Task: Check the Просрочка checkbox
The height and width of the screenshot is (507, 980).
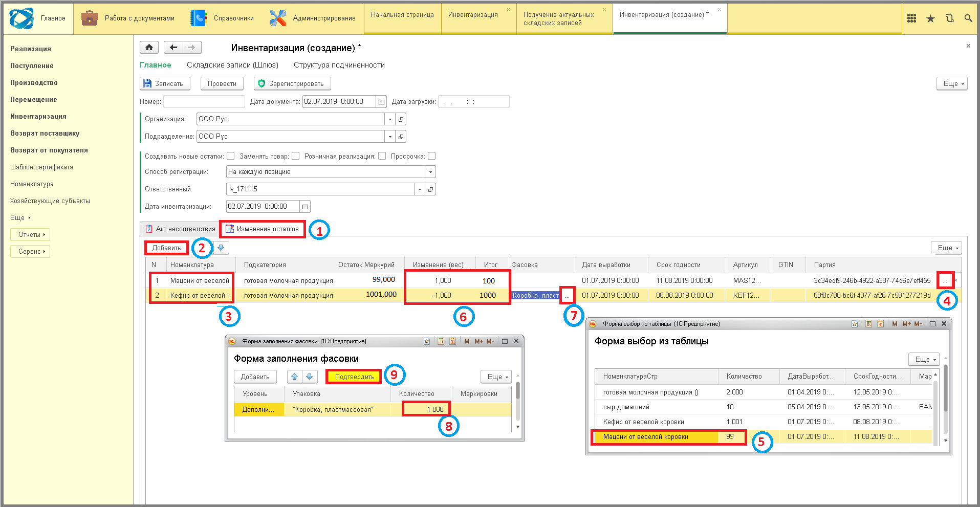Action: (x=431, y=156)
